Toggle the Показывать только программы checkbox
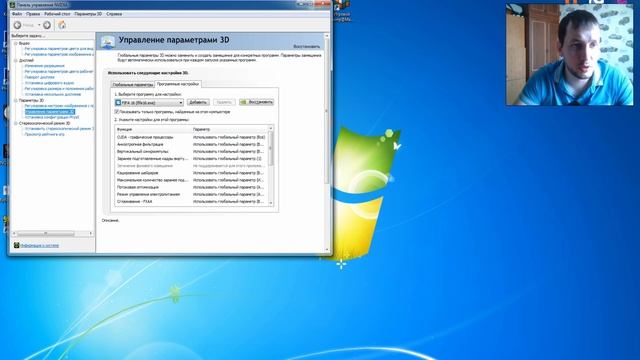The image size is (640, 360). pyautogui.click(x=117, y=111)
